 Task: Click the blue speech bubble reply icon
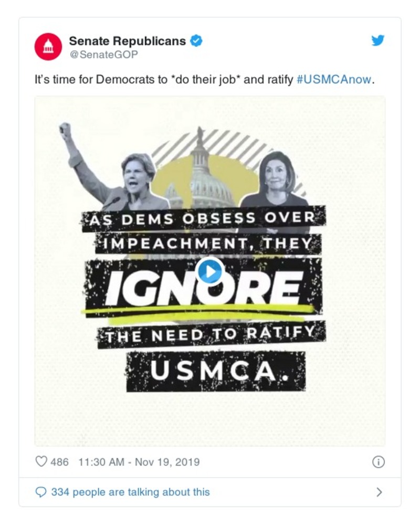click(x=41, y=492)
